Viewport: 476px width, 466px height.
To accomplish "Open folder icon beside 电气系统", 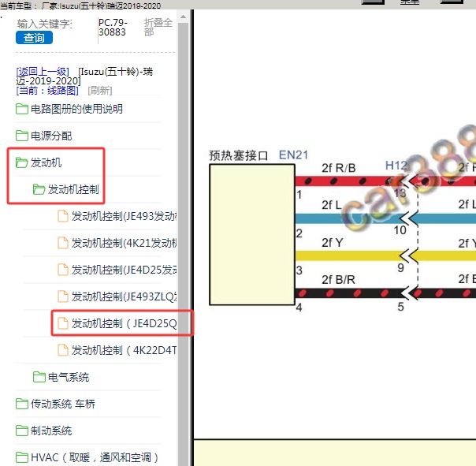I will pos(39,377).
